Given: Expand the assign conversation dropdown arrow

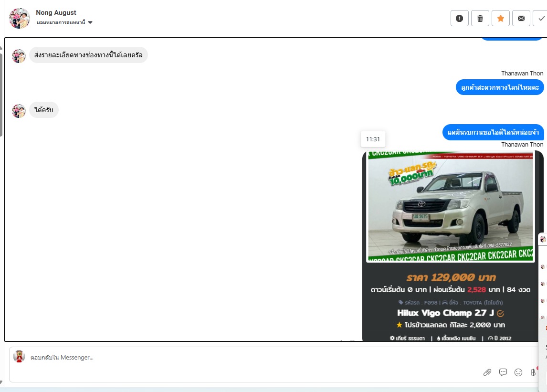Looking at the screenshot, I should (x=90, y=22).
